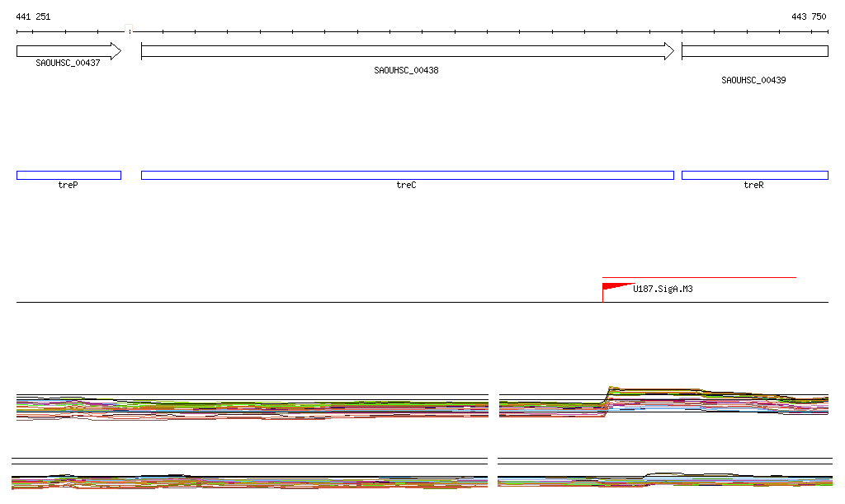Click the treP gene name

(68, 186)
